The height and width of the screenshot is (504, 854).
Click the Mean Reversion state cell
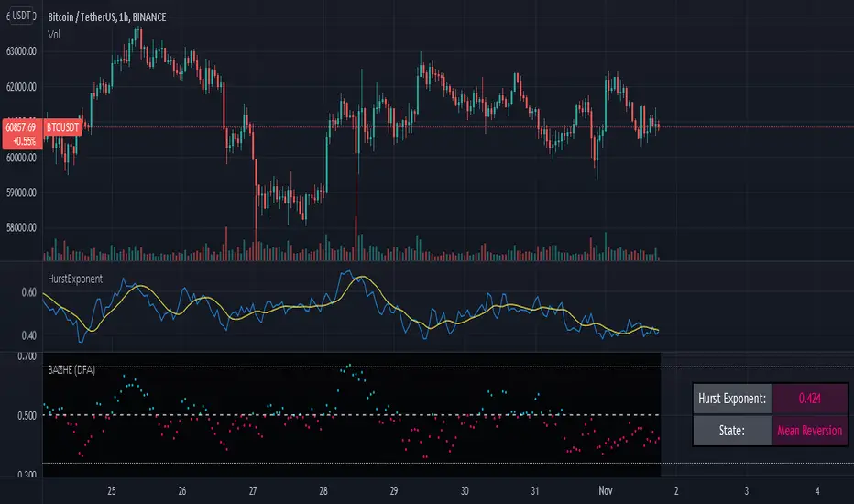[809, 431]
